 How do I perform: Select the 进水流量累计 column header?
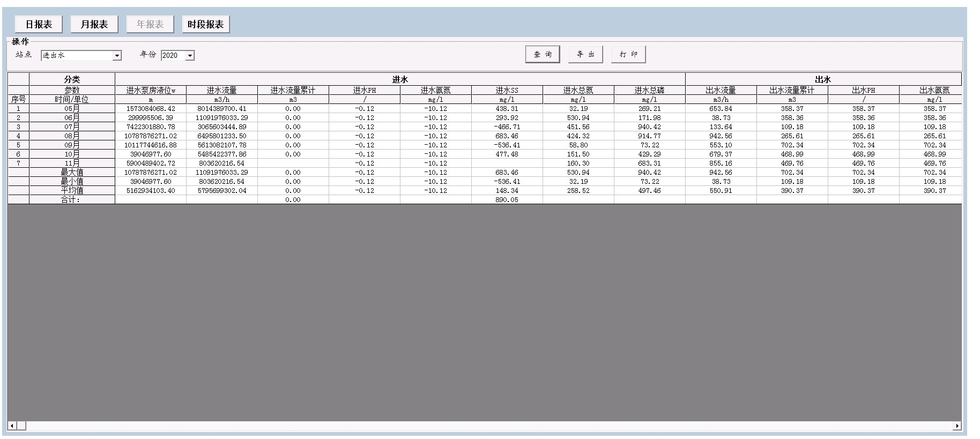293,90
